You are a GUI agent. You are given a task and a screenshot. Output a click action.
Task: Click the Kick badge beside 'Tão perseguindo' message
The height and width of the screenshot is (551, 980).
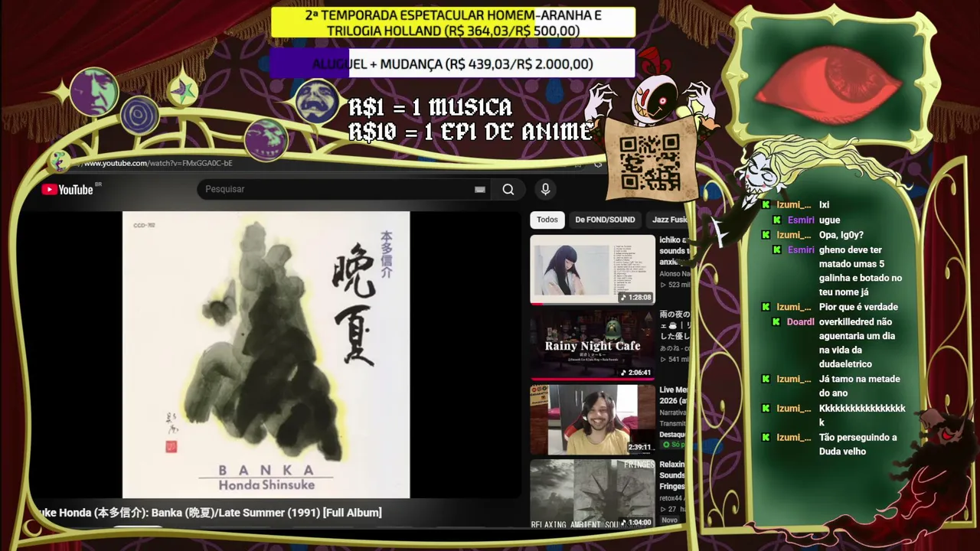[x=766, y=438]
